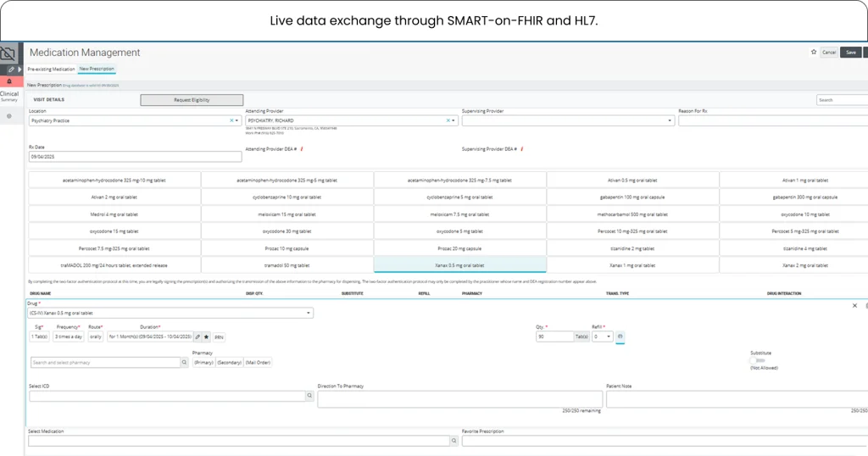Expand the Supervising Provider dropdown
The height and width of the screenshot is (456, 868).
click(670, 120)
